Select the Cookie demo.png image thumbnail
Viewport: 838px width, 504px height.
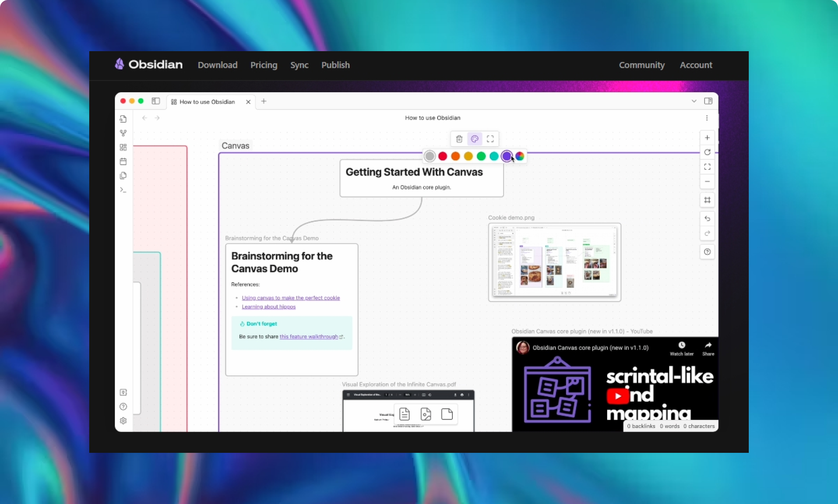pos(555,262)
